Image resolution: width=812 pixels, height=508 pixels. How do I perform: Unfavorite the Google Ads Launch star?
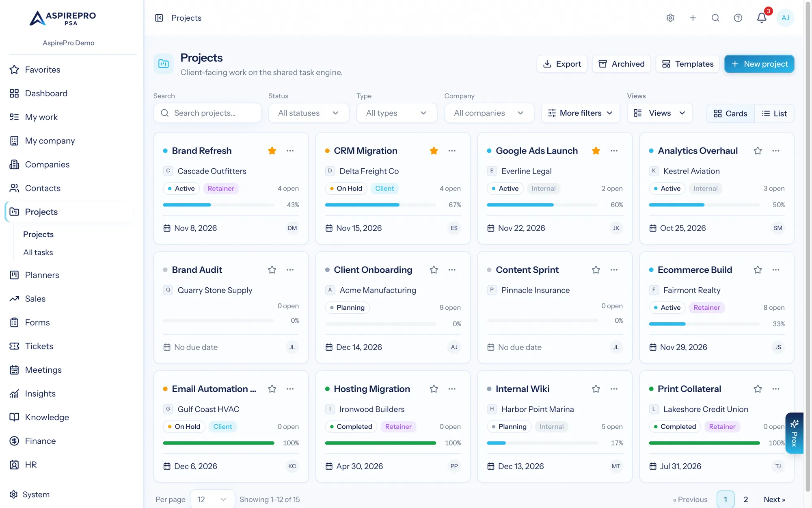point(596,151)
